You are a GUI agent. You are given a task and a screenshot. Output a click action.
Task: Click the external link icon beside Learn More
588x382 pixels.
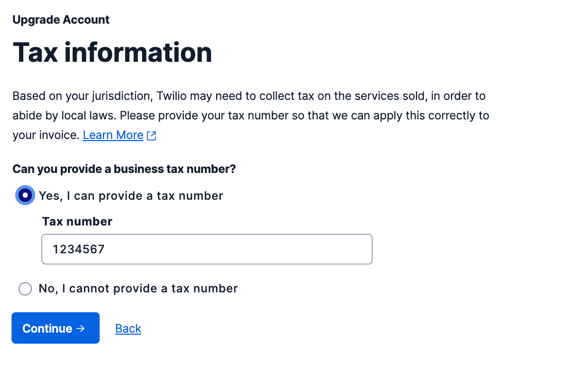point(151,135)
